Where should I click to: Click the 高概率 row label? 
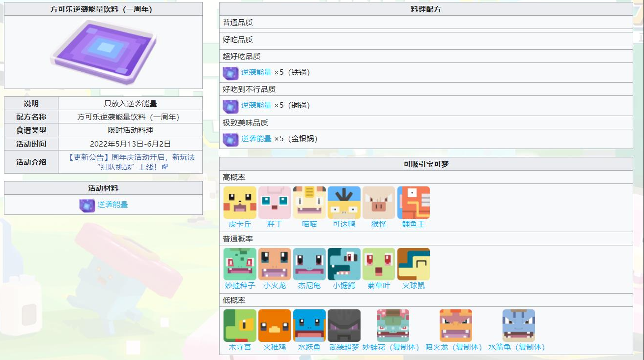(234, 177)
